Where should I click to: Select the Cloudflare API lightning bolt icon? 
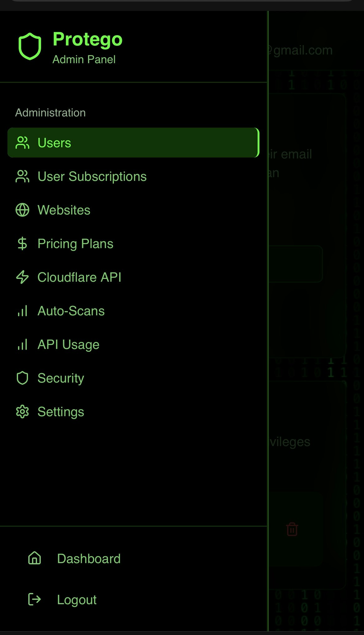pos(22,277)
